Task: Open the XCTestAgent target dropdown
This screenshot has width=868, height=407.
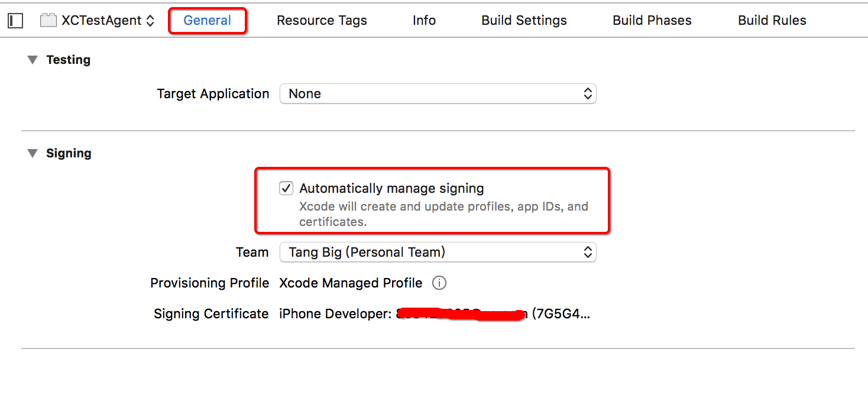Action: [98, 21]
